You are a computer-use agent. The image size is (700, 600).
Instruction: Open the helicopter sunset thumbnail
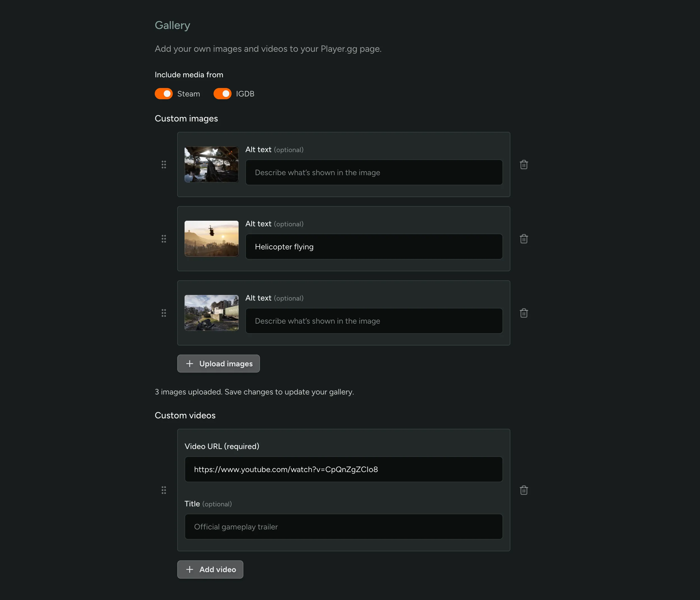[212, 239]
